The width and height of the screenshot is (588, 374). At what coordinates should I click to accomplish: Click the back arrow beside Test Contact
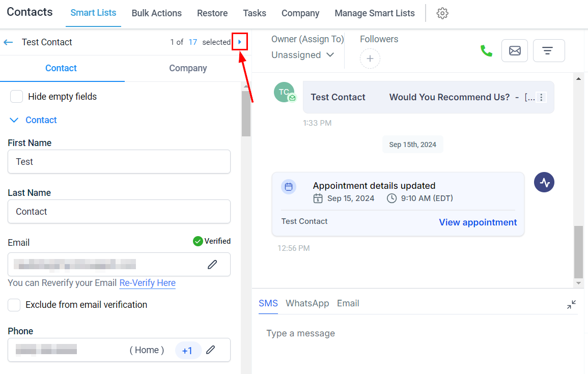[8, 42]
